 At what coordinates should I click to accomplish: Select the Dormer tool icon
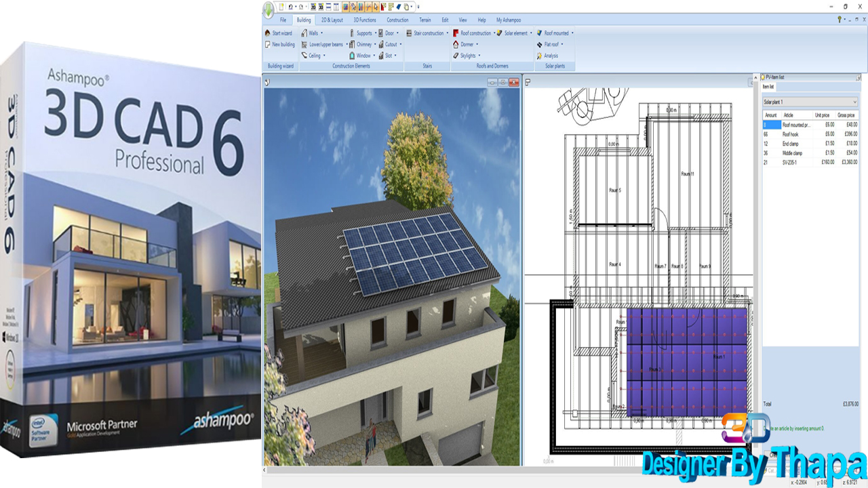(456, 45)
